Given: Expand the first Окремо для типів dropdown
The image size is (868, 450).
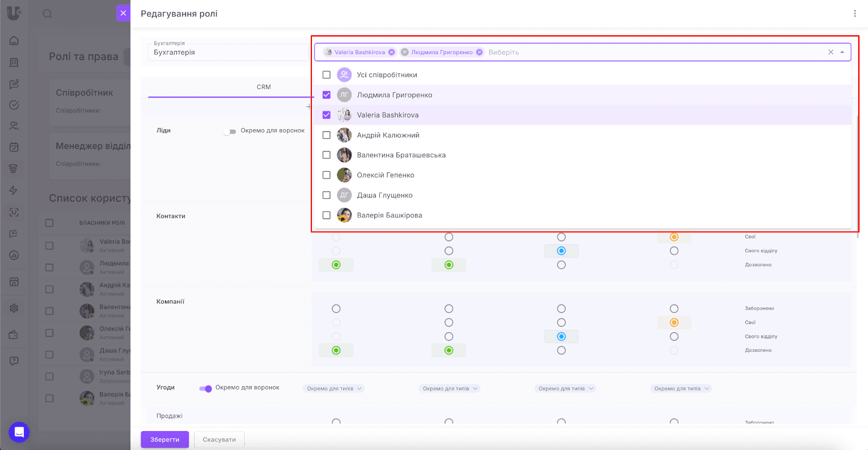Looking at the screenshot, I should click(334, 388).
